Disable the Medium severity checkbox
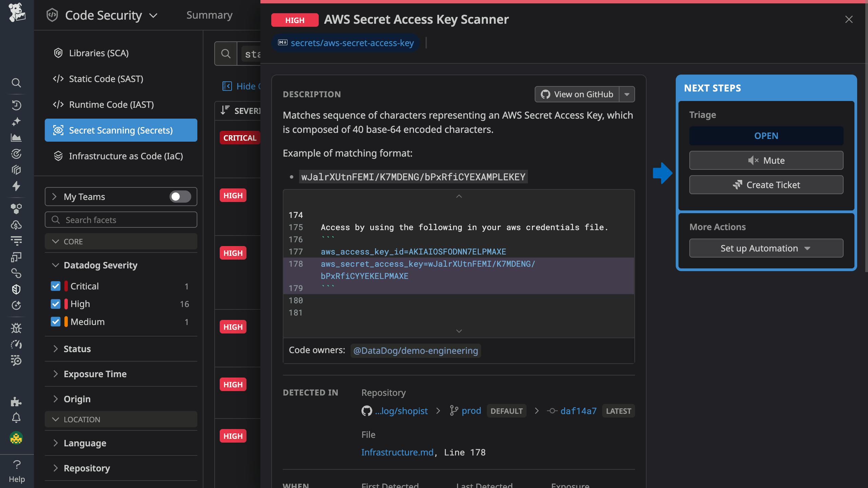This screenshot has height=488, width=868. tap(56, 322)
